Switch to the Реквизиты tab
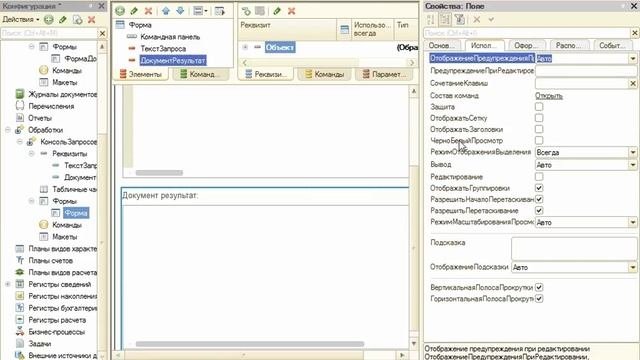640x360 pixels. coord(266,74)
